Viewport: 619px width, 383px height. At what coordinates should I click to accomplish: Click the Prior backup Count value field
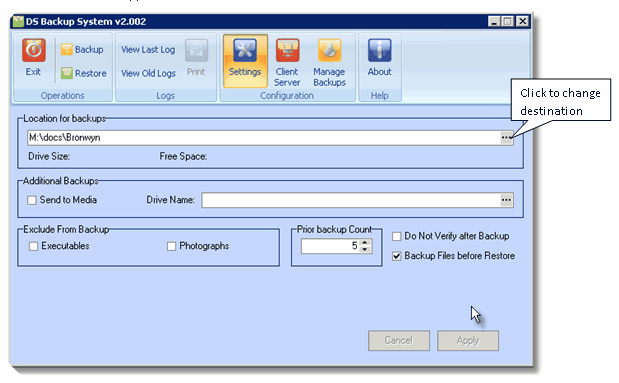[330, 246]
